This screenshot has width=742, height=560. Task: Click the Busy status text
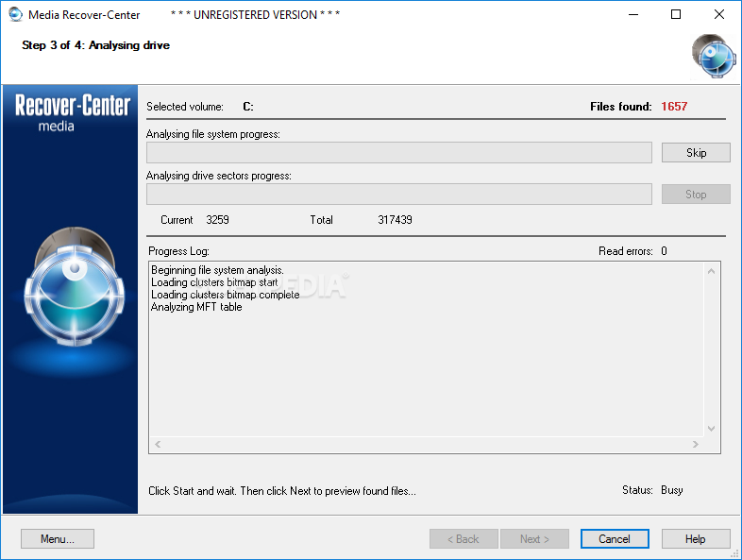[672, 490]
